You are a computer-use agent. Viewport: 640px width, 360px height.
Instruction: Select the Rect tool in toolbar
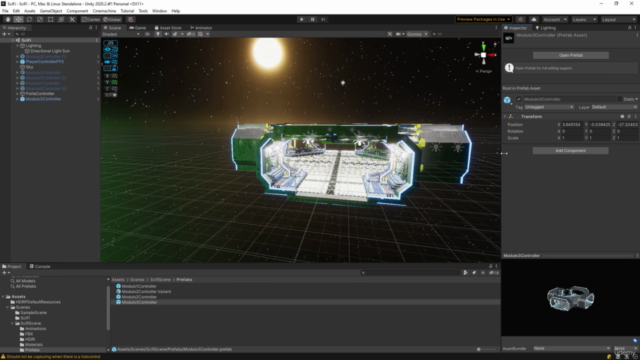click(x=51, y=19)
